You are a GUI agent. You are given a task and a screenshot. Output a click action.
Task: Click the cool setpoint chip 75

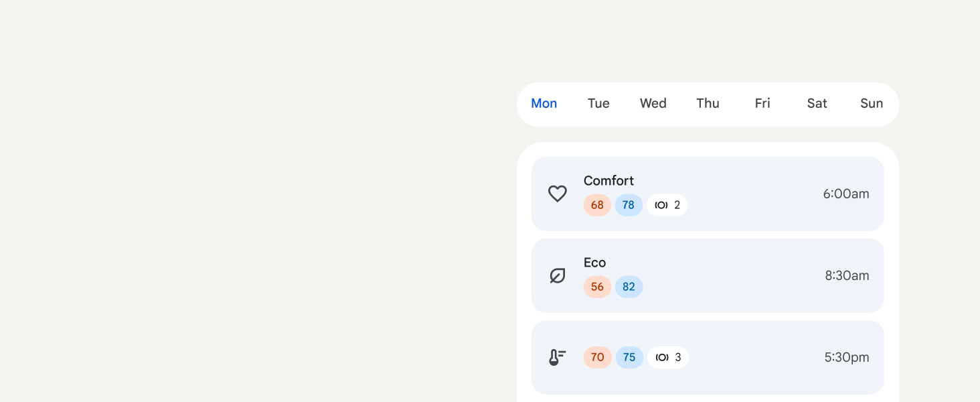(x=629, y=357)
